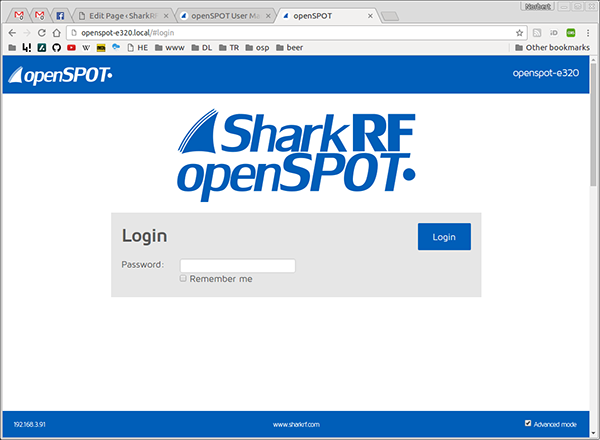The height and width of the screenshot is (440, 600).
Task: Close the active openSPOT tab
Action: point(370,16)
